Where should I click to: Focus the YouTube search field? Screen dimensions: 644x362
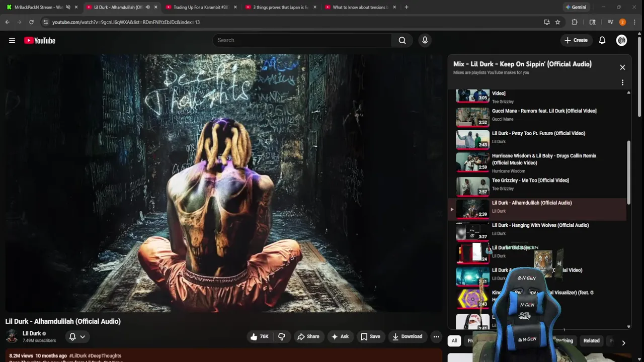click(x=302, y=40)
